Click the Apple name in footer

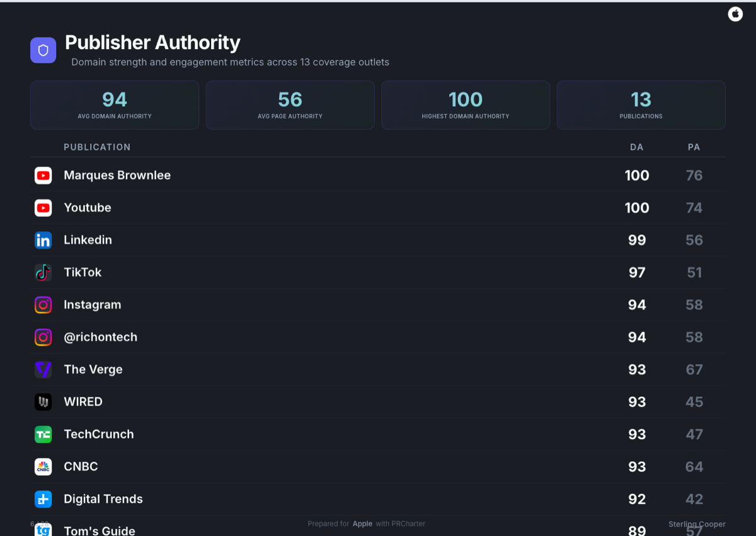(x=362, y=524)
